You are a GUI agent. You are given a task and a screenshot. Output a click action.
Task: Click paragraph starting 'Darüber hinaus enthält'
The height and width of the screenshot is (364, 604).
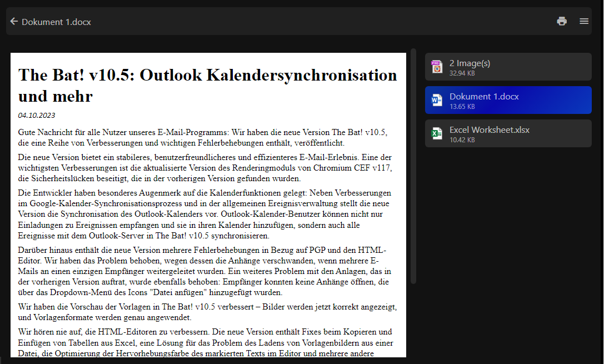tap(204, 271)
